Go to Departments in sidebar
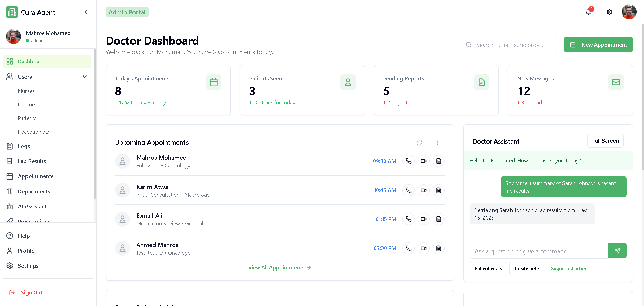This screenshot has height=306, width=644. 34,191
